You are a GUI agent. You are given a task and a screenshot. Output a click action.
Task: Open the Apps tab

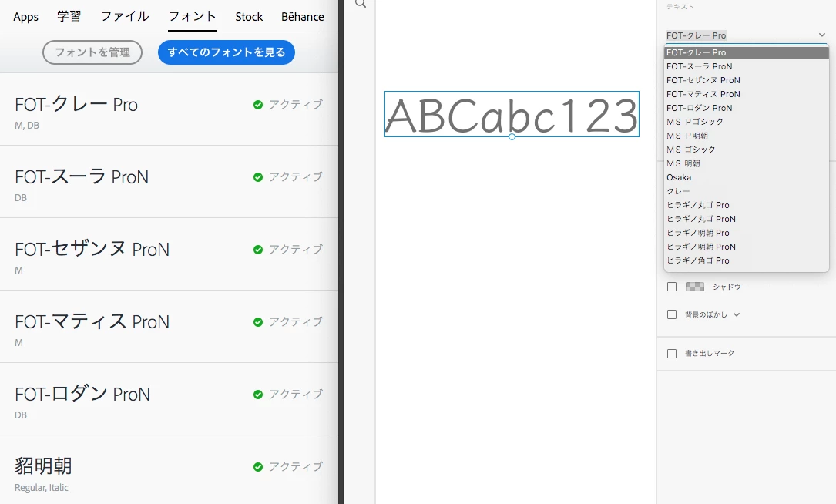coord(25,17)
